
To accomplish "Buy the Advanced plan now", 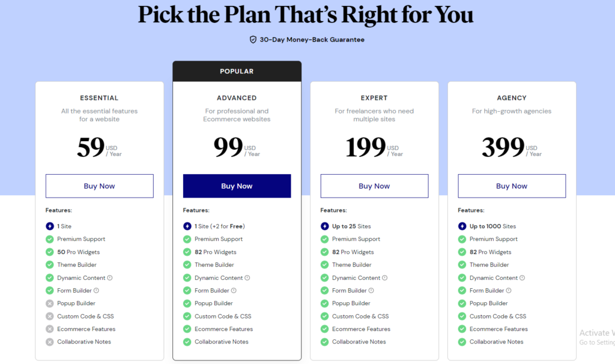I will tap(237, 186).
